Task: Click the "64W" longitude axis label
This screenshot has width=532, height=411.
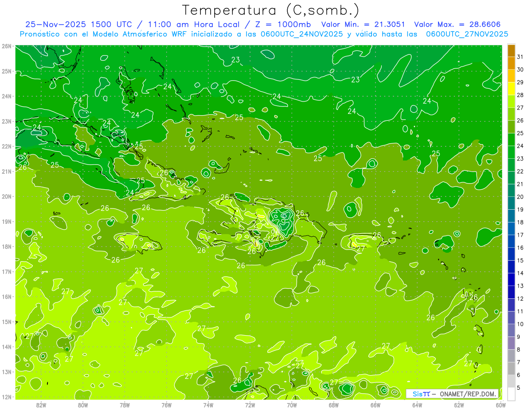Action: (417, 404)
